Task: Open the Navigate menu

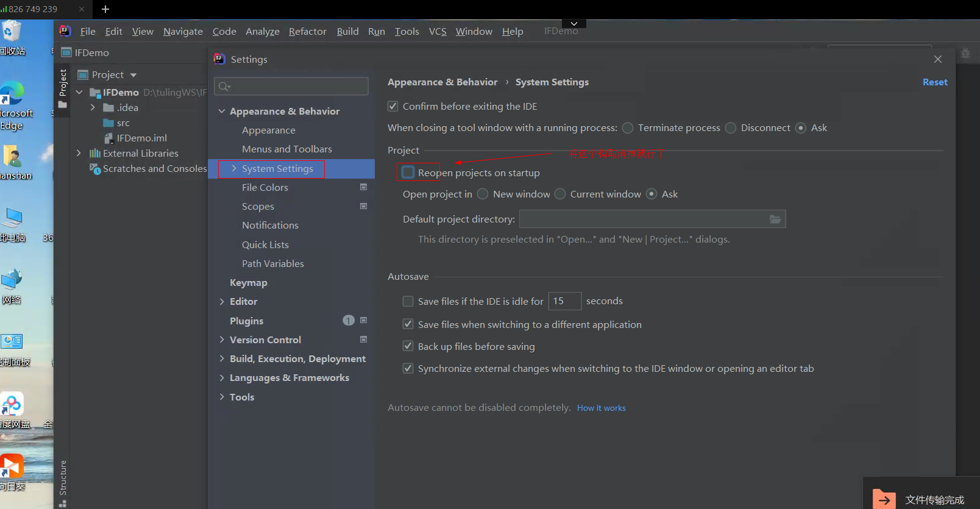Action: tap(183, 31)
